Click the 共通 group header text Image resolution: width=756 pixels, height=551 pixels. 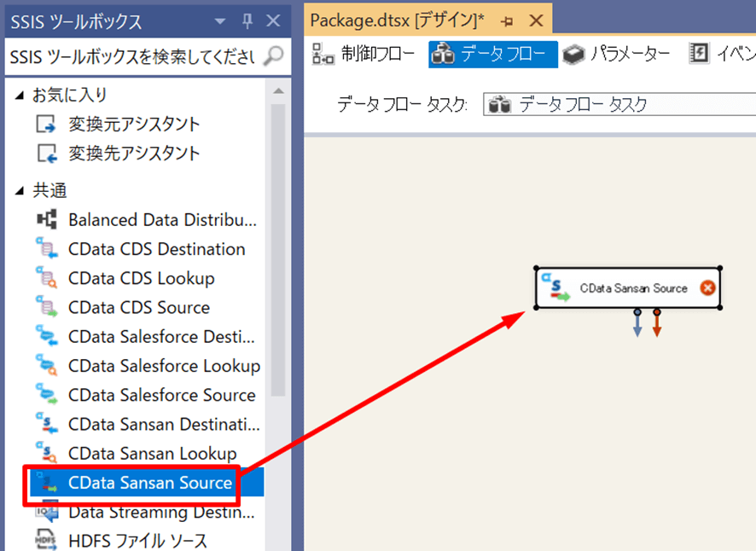click(49, 191)
